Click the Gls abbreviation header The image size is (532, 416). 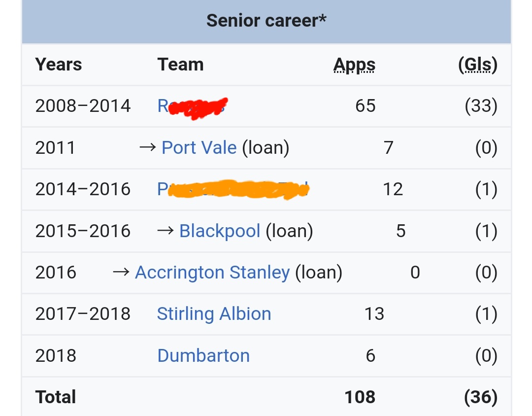[477, 65]
